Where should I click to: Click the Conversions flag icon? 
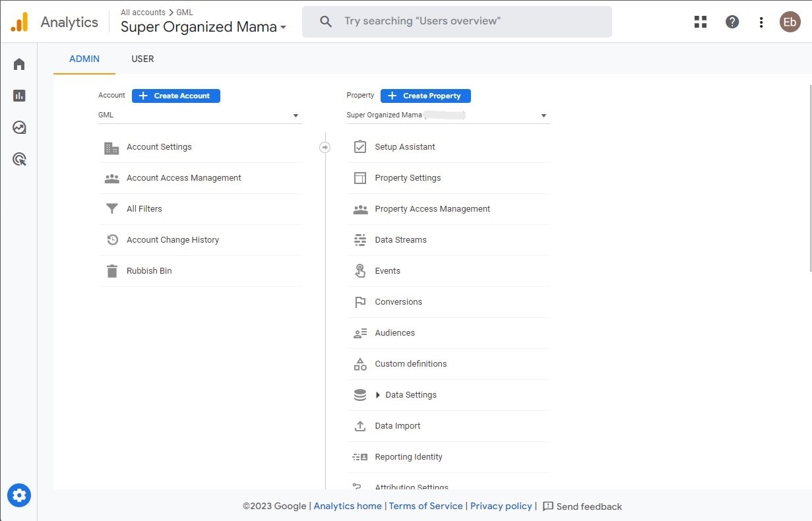tap(360, 302)
